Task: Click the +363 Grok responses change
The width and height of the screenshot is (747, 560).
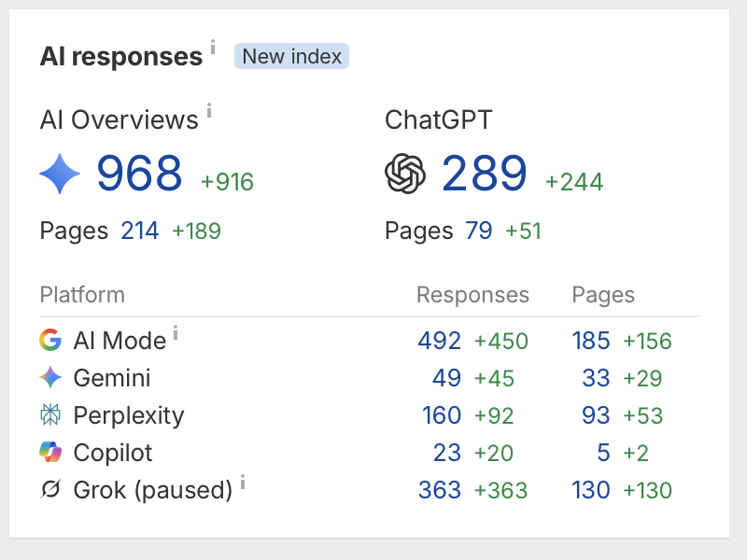Action: pos(501,491)
